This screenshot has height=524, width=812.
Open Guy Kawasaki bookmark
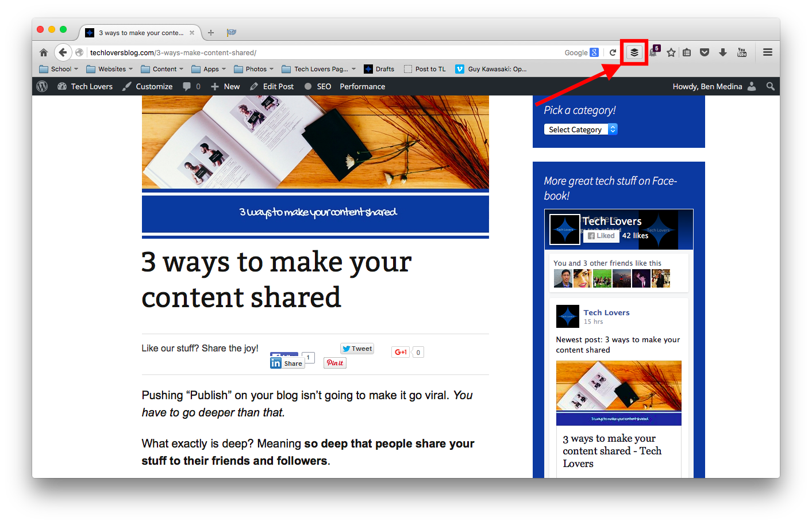click(491, 69)
